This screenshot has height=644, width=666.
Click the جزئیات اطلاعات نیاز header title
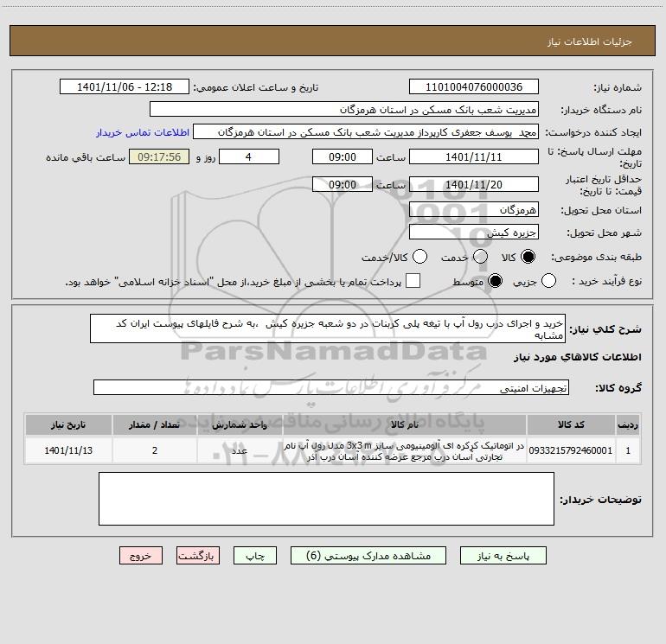[590, 41]
